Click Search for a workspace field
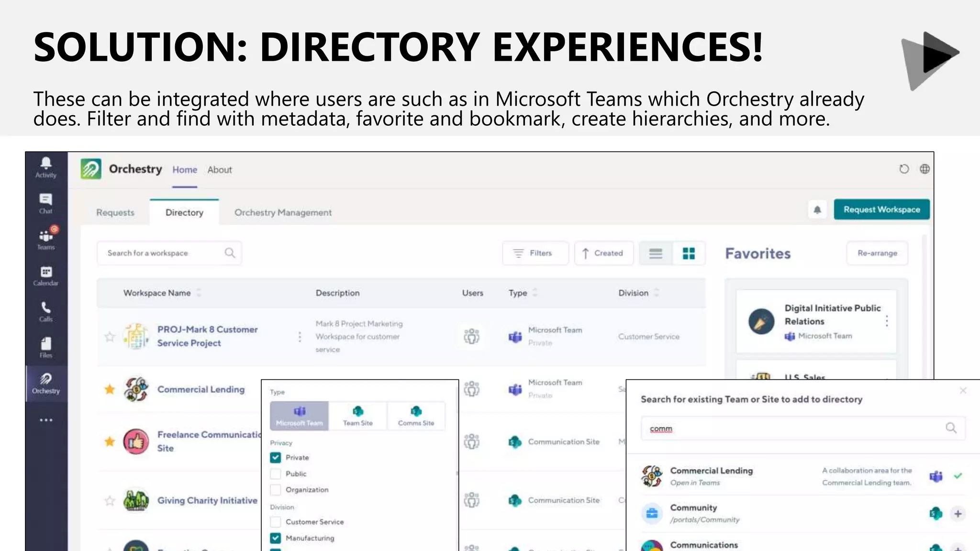 169,253
